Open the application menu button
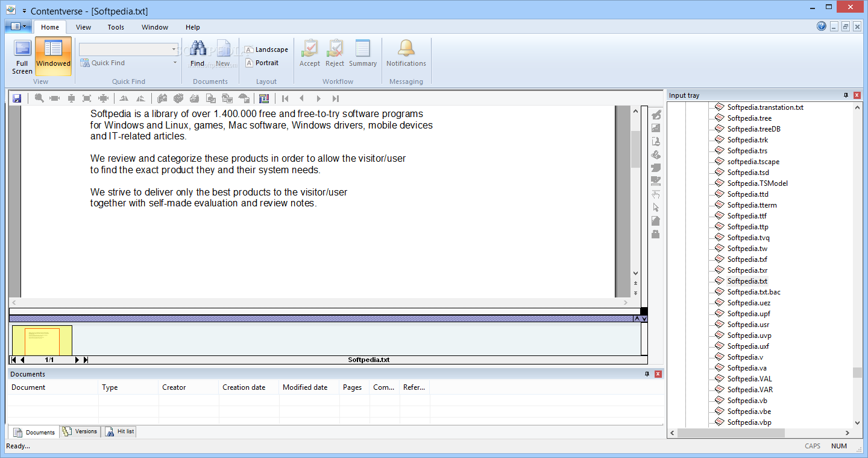The image size is (868, 458). point(17,27)
